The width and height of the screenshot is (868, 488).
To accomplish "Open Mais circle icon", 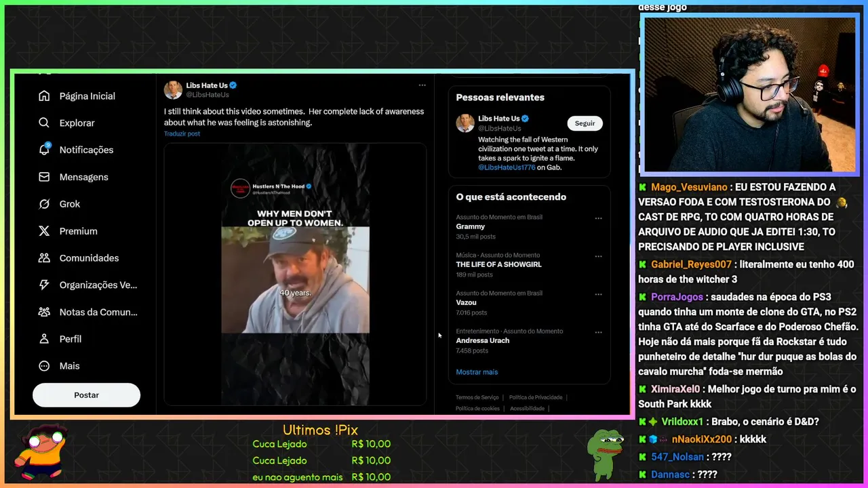I will 44,366.
